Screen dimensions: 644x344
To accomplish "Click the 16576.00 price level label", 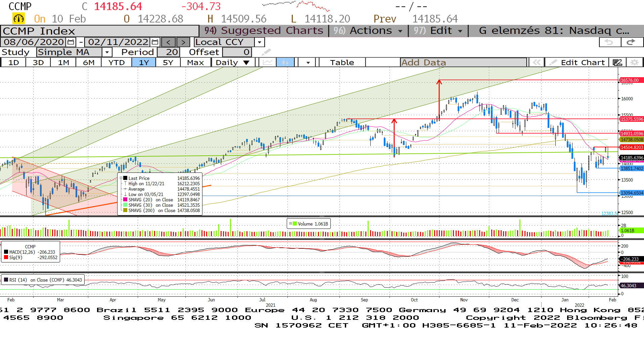I will click(x=631, y=80).
